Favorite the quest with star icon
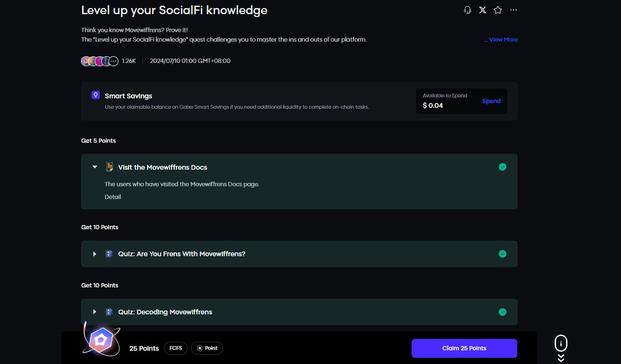The width and height of the screenshot is (621, 364). coord(498,10)
